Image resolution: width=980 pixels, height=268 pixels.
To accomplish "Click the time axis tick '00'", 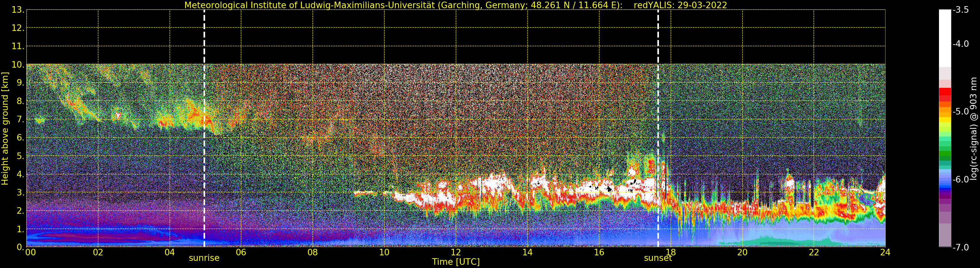I will pyautogui.click(x=30, y=252).
